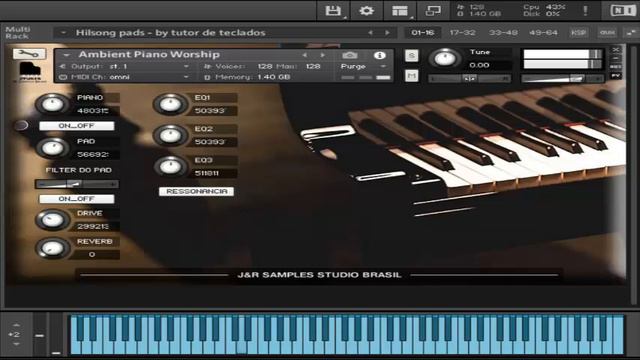Switch to instruments 49-64 page

pos(543,32)
